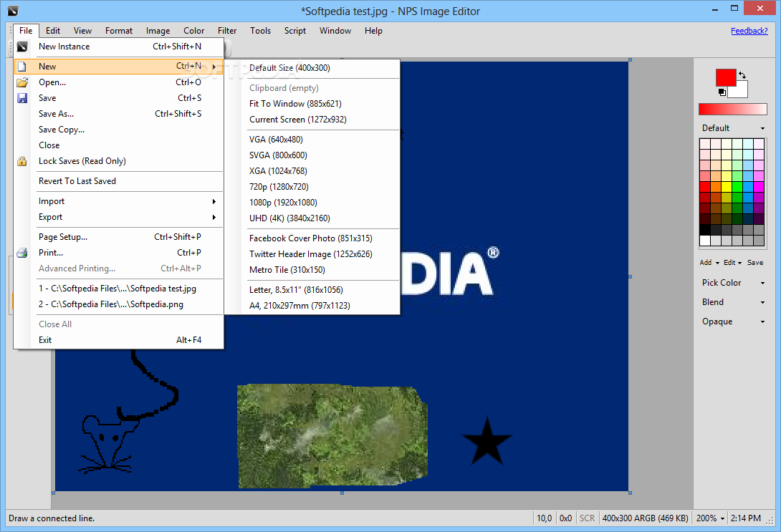The width and height of the screenshot is (781, 532).
Task: Select Letter, 8.5x11" (816x1056)
Action: tap(312, 290)
